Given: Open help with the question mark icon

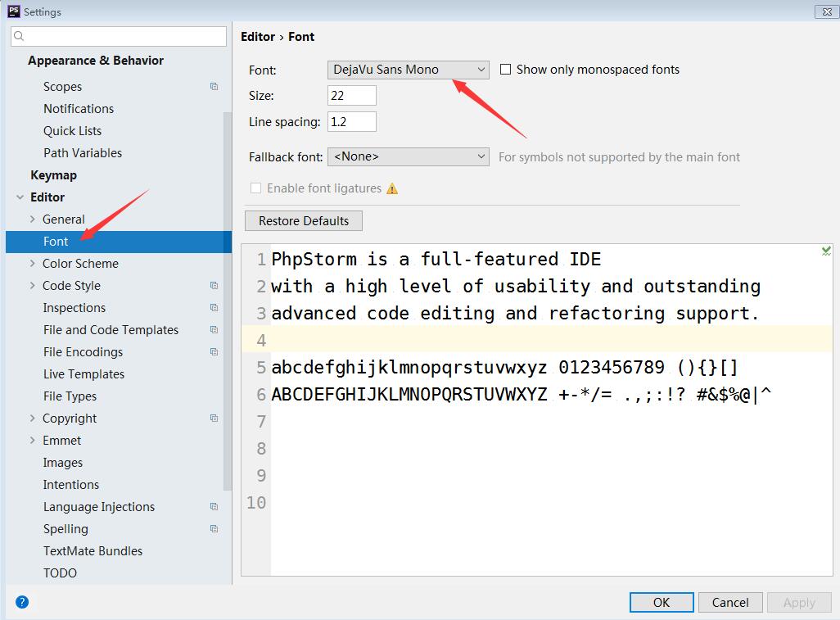Looking at the screenshot, I should pyautogui.click(x=22, y=602).
